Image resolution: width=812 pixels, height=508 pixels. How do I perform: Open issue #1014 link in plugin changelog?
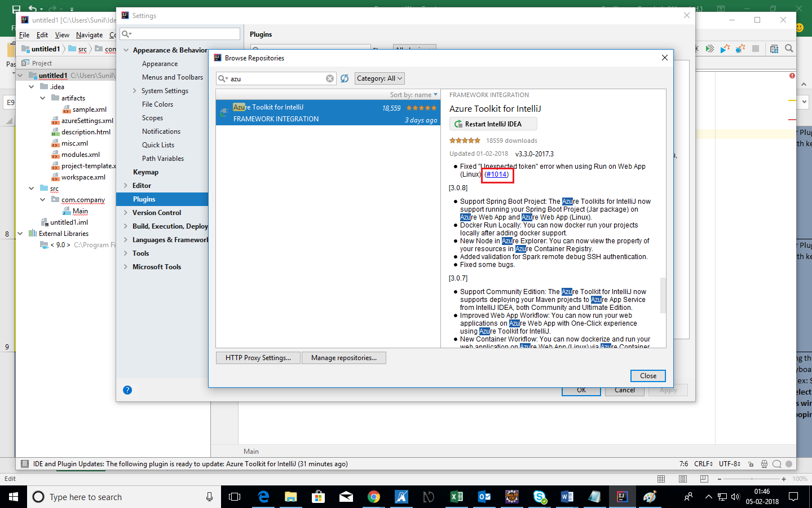click(x=497, y=175)
